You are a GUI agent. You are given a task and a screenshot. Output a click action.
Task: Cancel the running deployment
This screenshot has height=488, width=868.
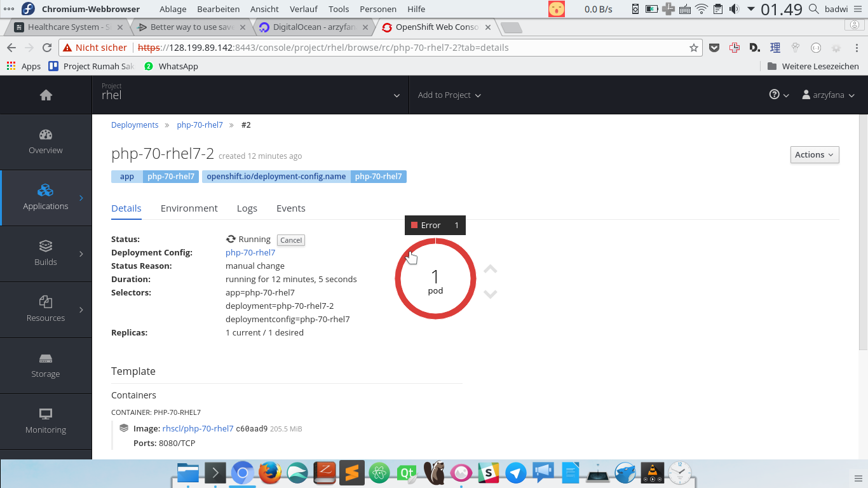[x=291, y=240]
